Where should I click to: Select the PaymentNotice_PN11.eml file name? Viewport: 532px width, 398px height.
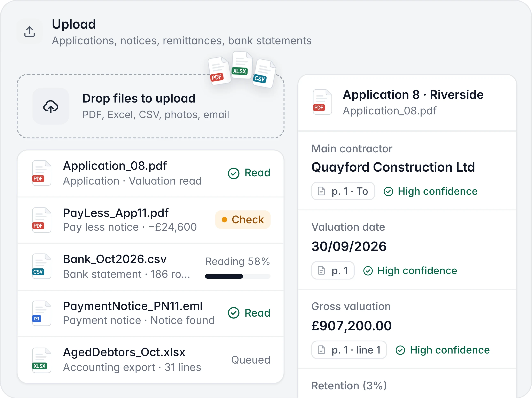click(x=133, y=306)
